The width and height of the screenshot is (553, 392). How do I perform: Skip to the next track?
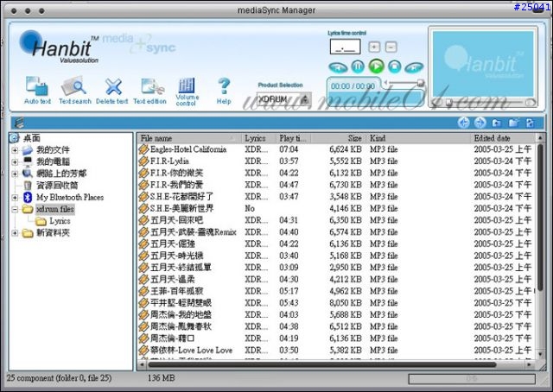tap(414, 67)
